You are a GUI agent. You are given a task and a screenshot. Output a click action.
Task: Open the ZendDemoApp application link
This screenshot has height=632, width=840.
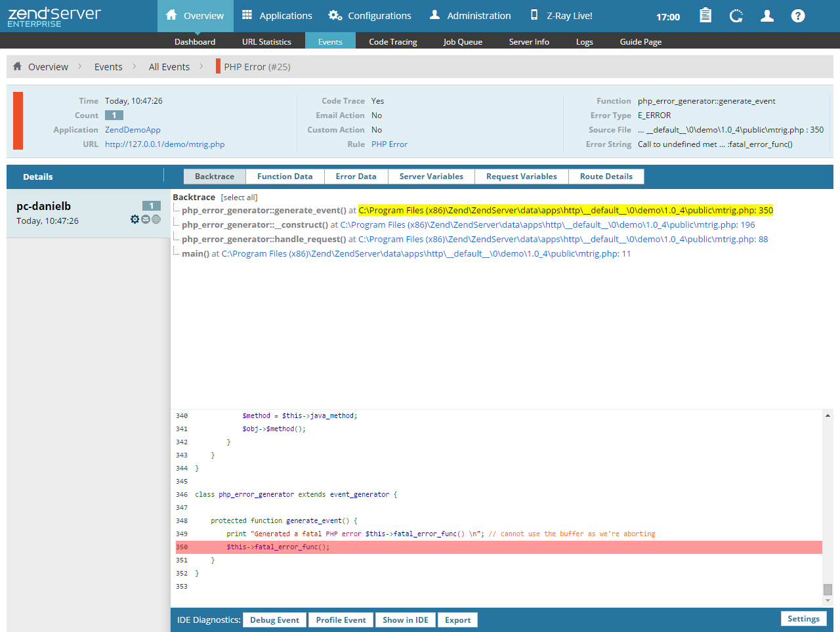pos(133,130)
